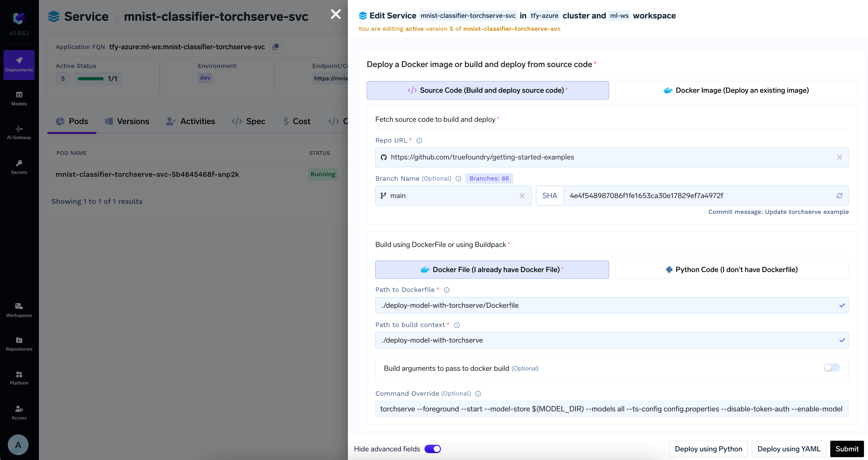Screen dimensions: 868x460
Task: Click the Branches: 66 badge
Action: pos(489,178)
